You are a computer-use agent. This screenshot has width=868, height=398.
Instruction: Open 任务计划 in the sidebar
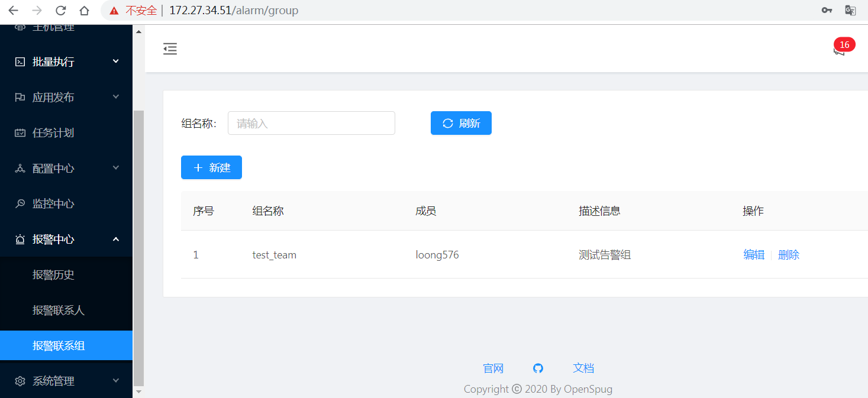(66, 132)
